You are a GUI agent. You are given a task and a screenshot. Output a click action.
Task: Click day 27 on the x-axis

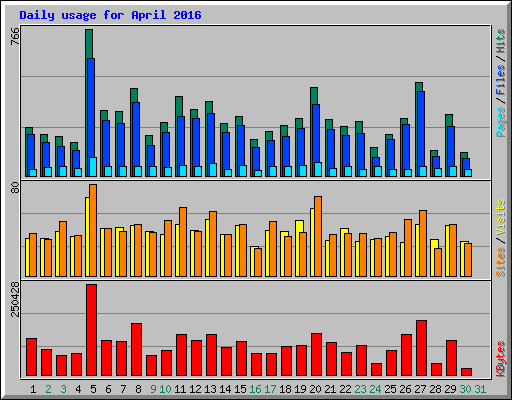point(420,389)
